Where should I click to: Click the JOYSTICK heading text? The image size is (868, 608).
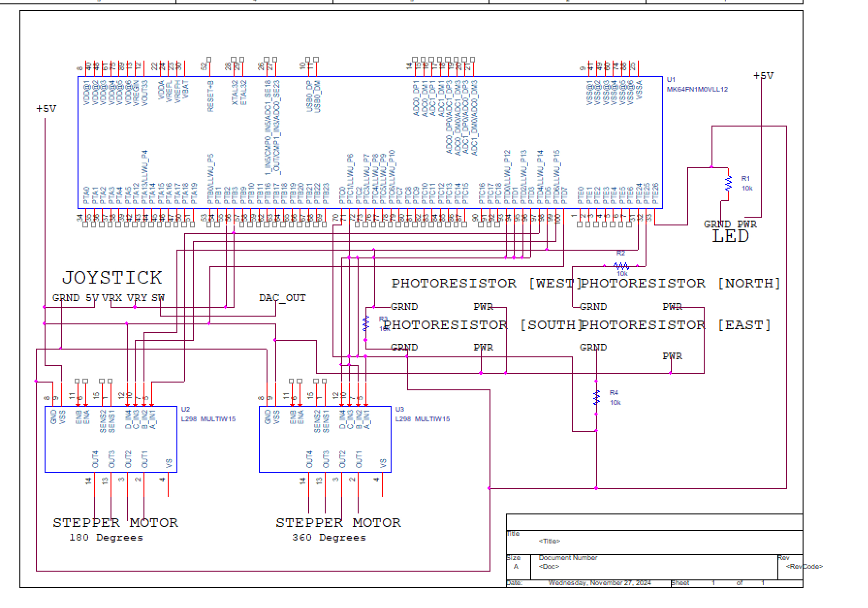click(x=112, y=278)
